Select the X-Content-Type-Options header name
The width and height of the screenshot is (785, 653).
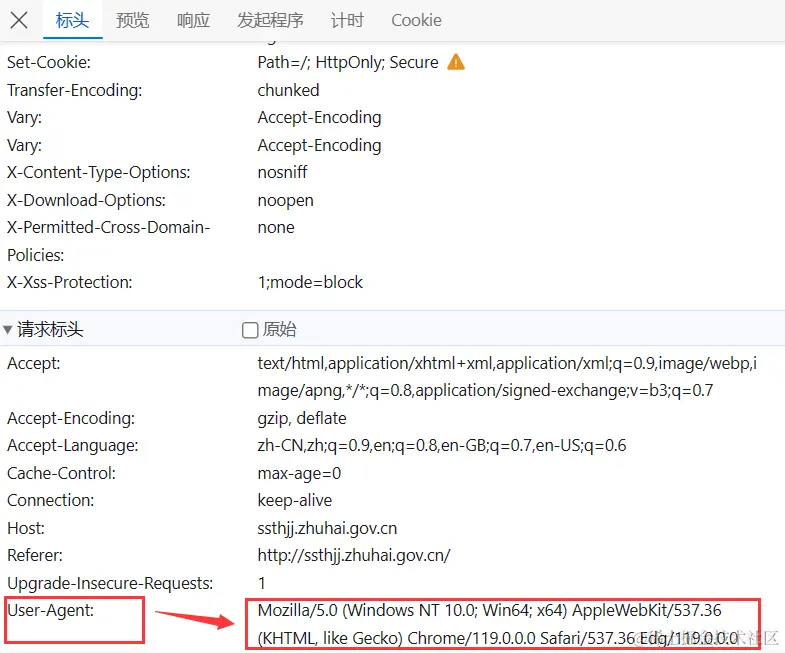point(99,172)
